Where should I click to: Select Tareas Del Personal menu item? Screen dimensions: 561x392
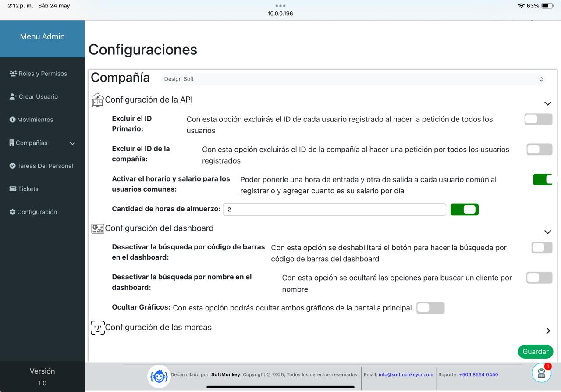coord(42,166)
